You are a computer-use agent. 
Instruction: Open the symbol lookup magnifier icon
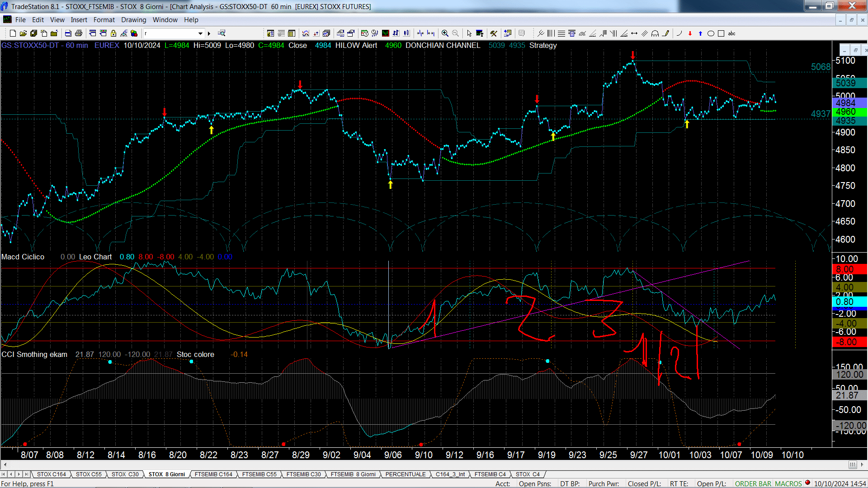[x=222, y=33]
